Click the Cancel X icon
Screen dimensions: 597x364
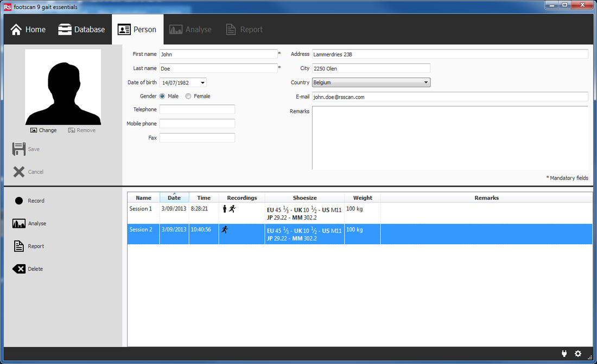[19, 172]
